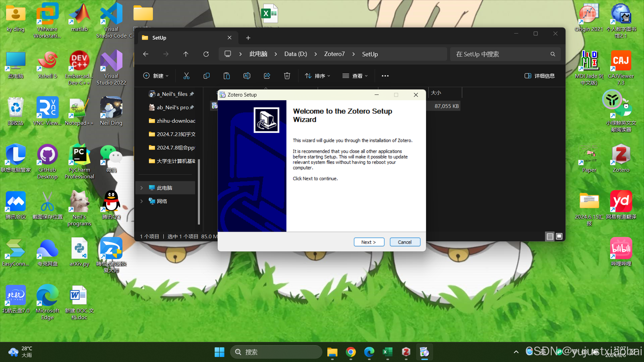The image size is (644, 362).
Task: Select the Zotero7 breadcrumb item
Action: click(x=334, y=54)
